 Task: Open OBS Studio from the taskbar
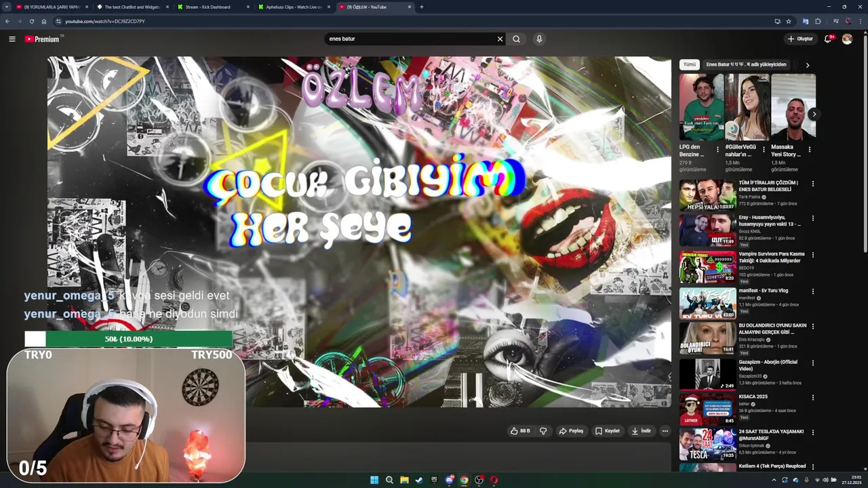(479, 480)
